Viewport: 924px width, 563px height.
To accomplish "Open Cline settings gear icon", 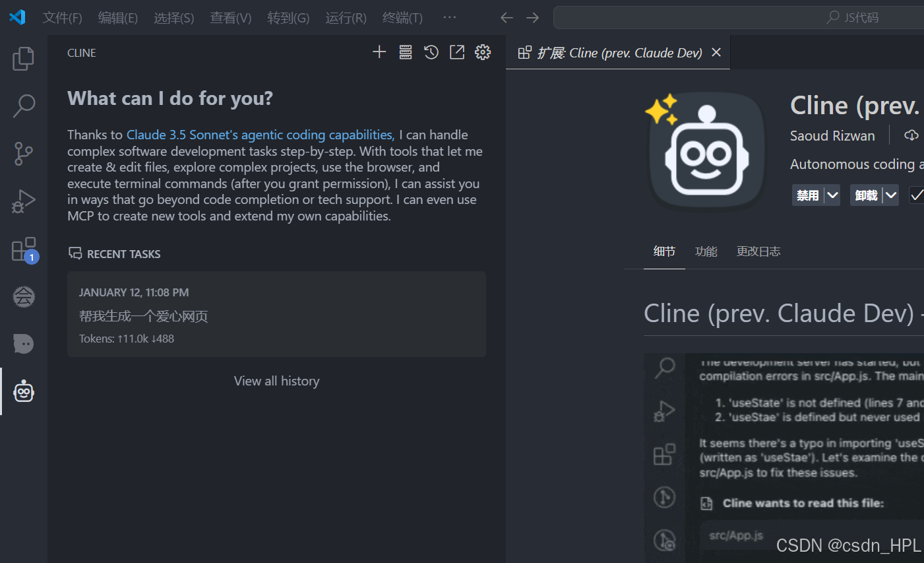I will pyautogui.click(x=483, y=52).
